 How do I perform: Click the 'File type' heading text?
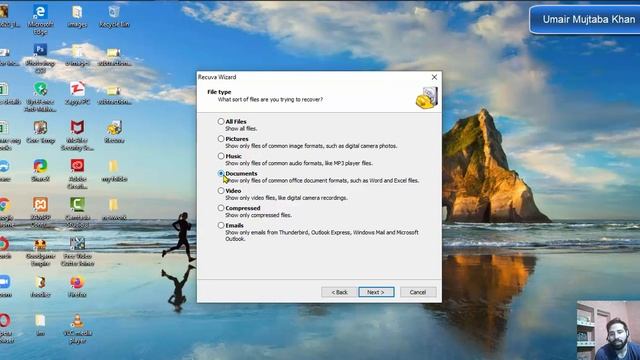pyautogui.click(x=219, y=92)
